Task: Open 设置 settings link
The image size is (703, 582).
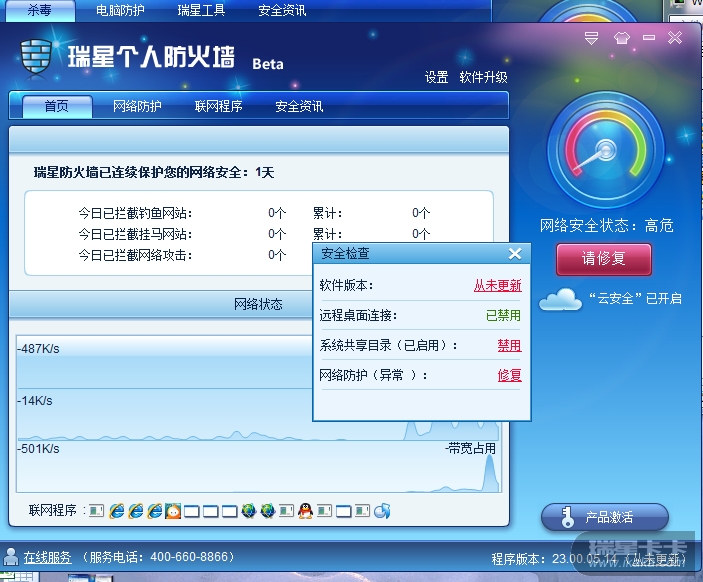Action: 436,78
